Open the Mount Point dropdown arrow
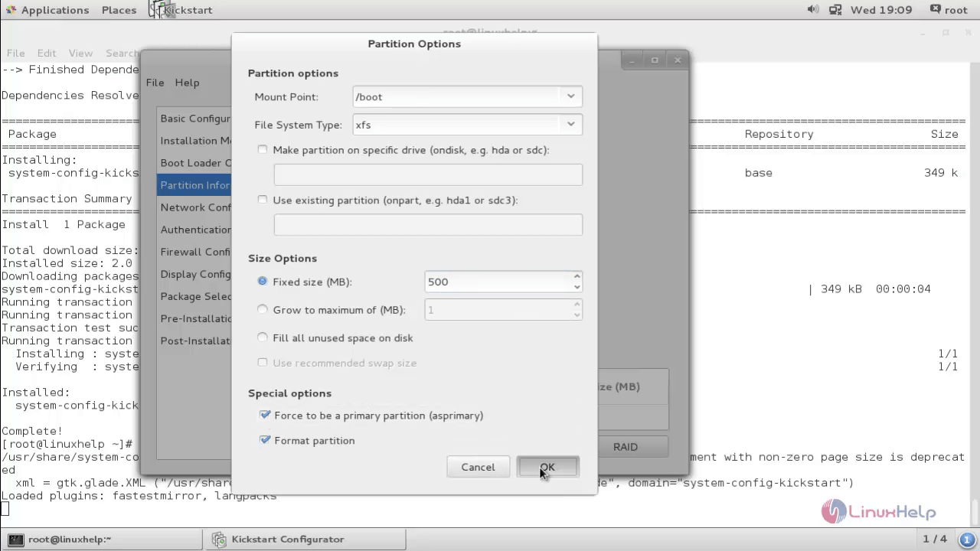 (x=570, y=96)
